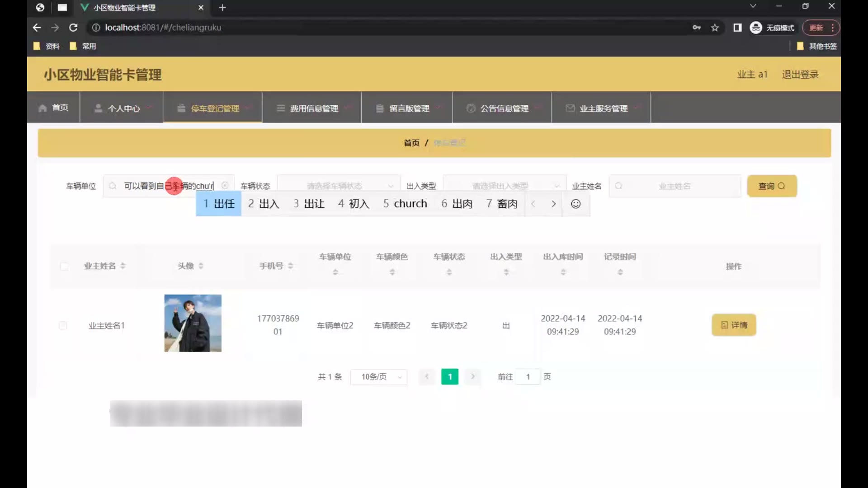The height and width of the screenshot is (488, 868).
Task: Click the clear icon in 车辆单位 search field
Action: (225, 186)
